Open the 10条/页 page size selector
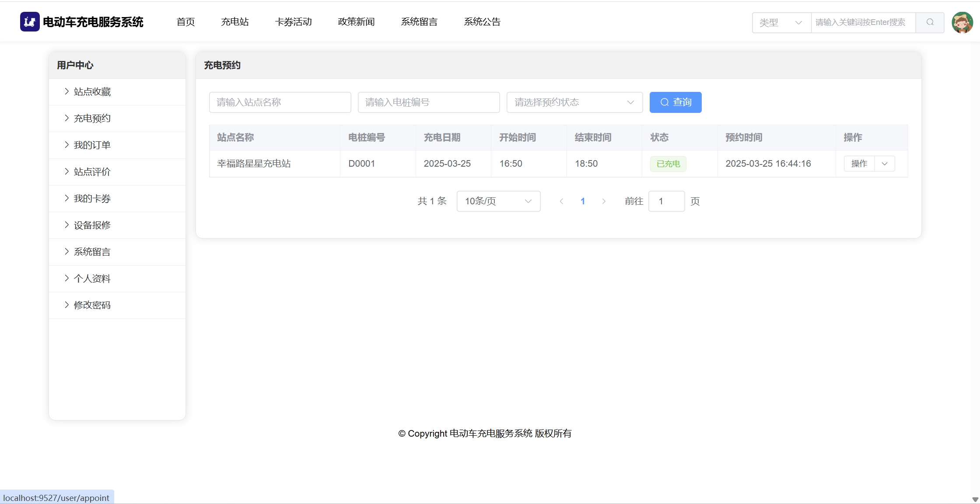Viewport: 980px width, 504px height. [x=498, y=201]
